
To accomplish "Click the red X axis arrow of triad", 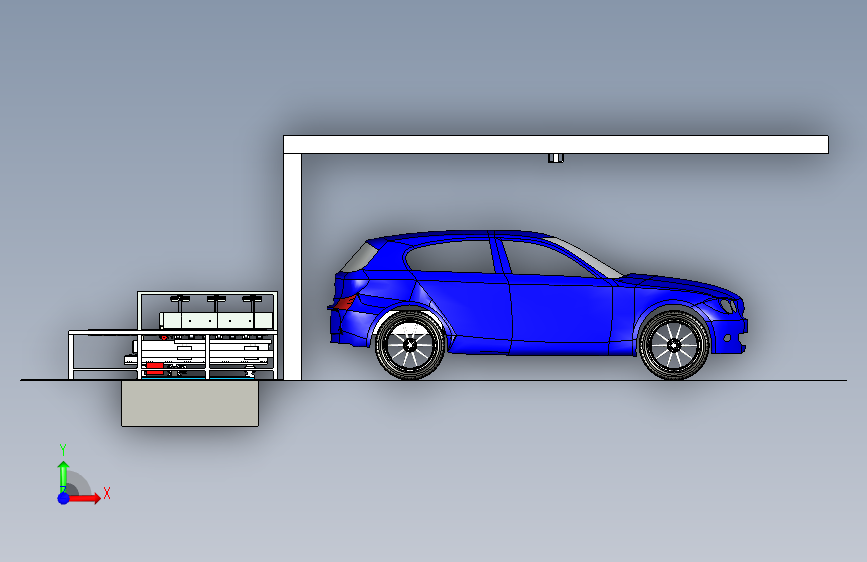I will pyautogui.click(x=86, y=498).
